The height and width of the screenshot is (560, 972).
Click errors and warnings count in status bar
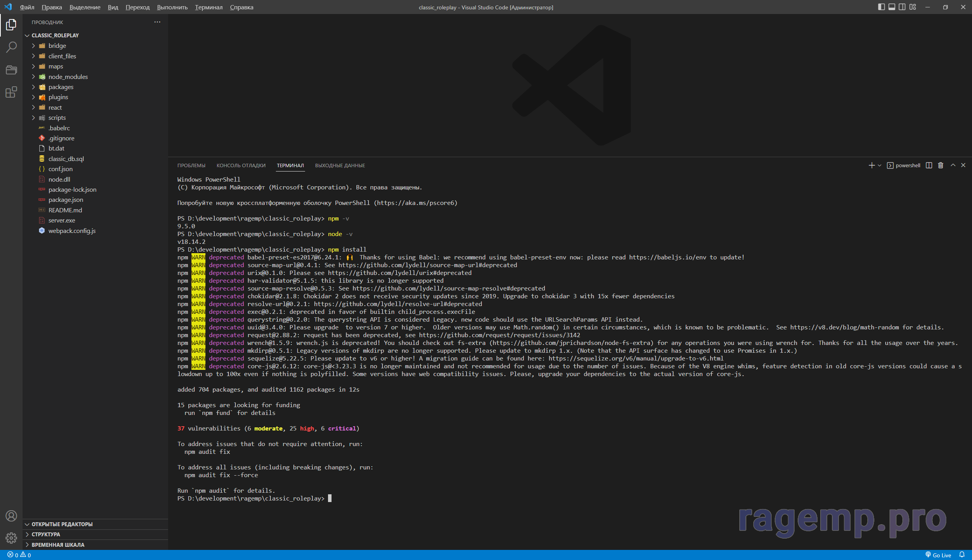pyautogui.click(x=19, y=555)
